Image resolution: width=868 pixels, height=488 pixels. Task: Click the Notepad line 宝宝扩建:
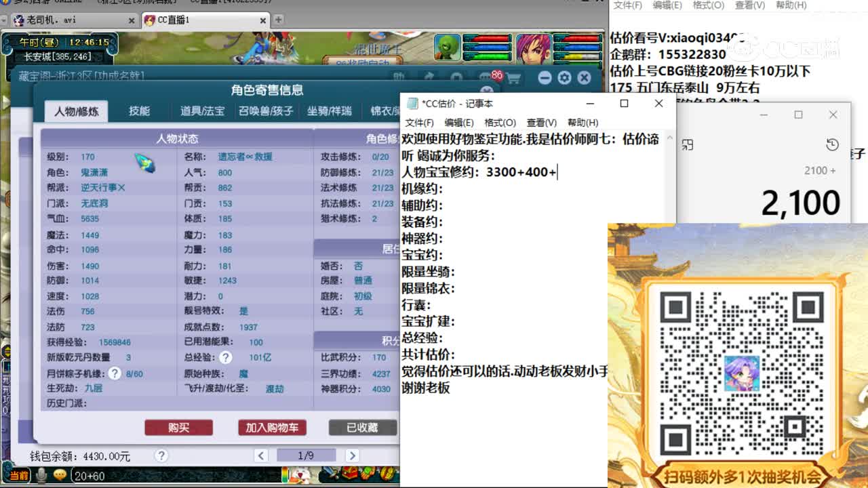[428, 321]
